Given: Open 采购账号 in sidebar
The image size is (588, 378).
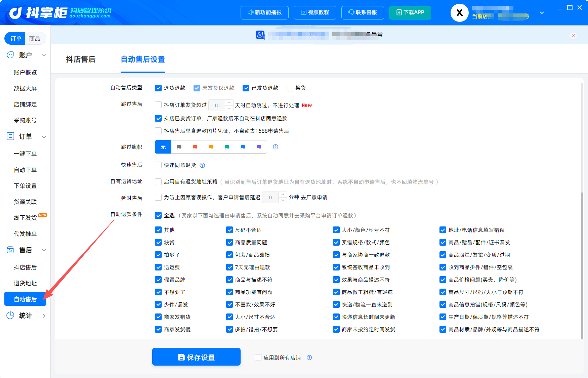Looking at the screenshot, I should point(25,120).
